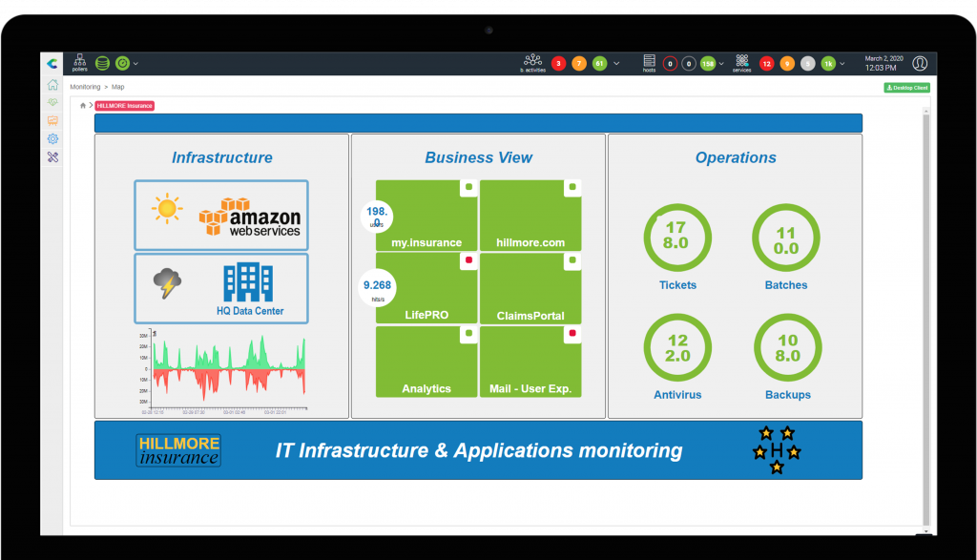Click the red 12 critical services badge

[x=766, y=64]
